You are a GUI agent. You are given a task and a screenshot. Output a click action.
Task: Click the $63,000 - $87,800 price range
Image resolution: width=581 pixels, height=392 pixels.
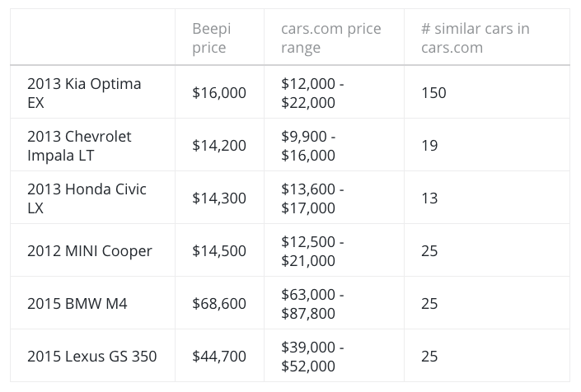click(x=312, y=304)
